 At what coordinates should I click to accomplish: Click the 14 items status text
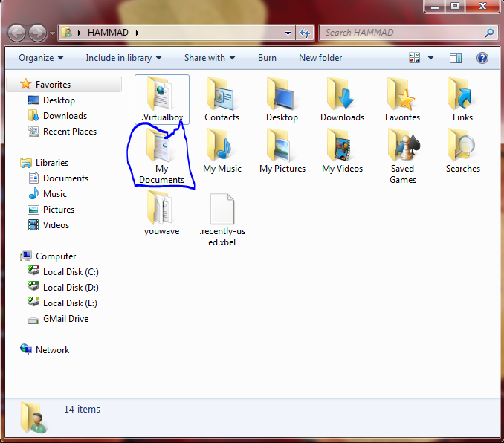click(82, 410)
